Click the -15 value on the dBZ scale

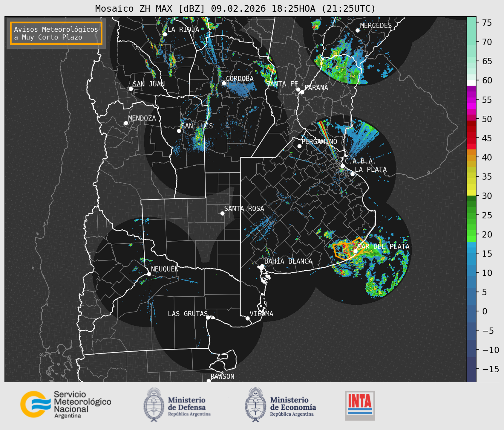pos(490,369)
